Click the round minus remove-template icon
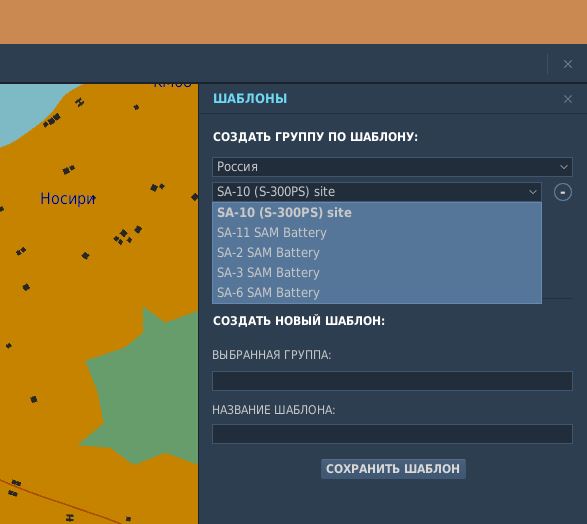 [x=563, y=192]
